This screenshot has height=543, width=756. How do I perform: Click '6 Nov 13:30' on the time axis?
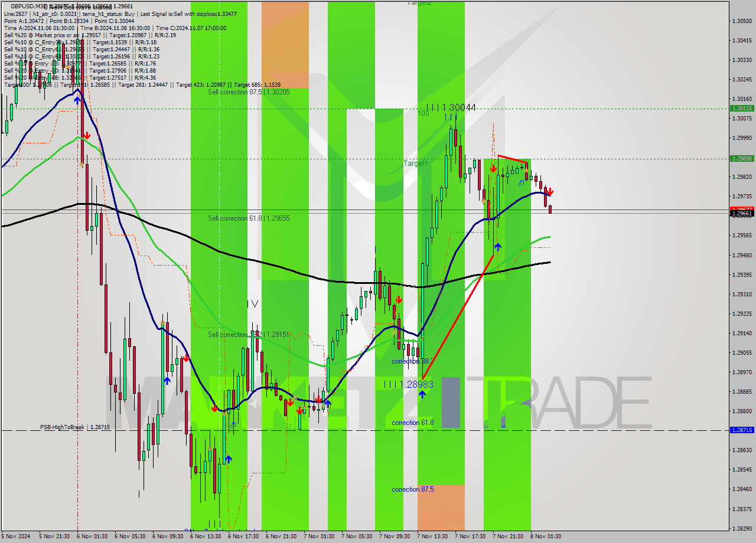[206, 537]
